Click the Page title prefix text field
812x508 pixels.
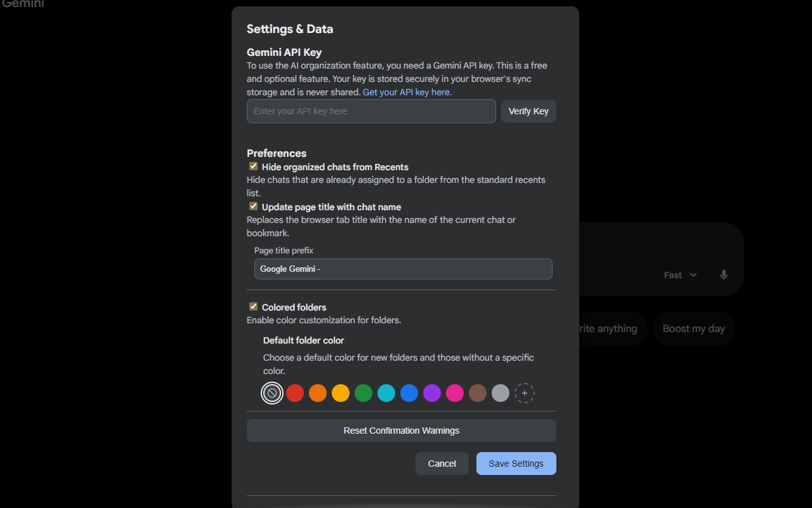pos(403,269)
